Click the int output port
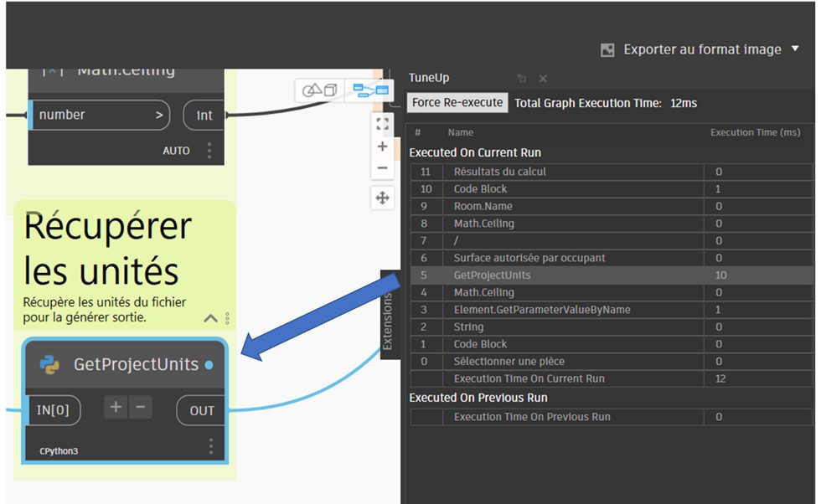The width and height of the screenshot is (821, 504). 204,116
